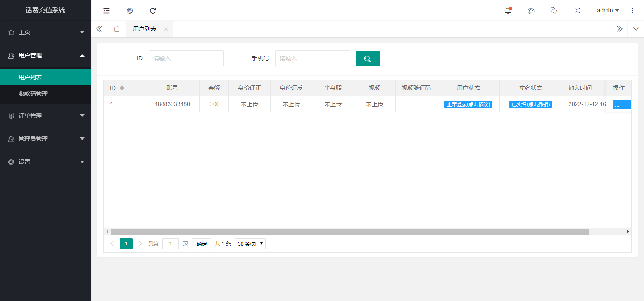Toggle real-name status 已实名(点击撤销)

(530, 104)
